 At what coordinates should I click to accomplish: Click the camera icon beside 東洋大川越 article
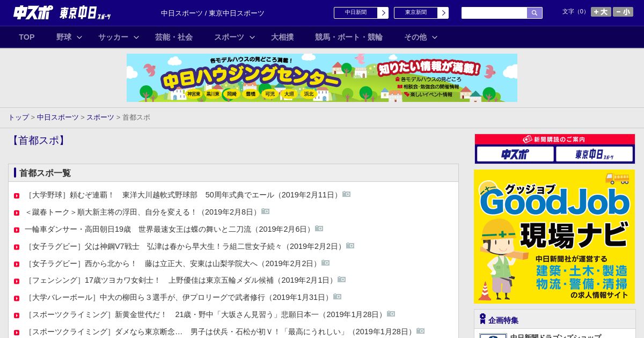coord(347,194)
